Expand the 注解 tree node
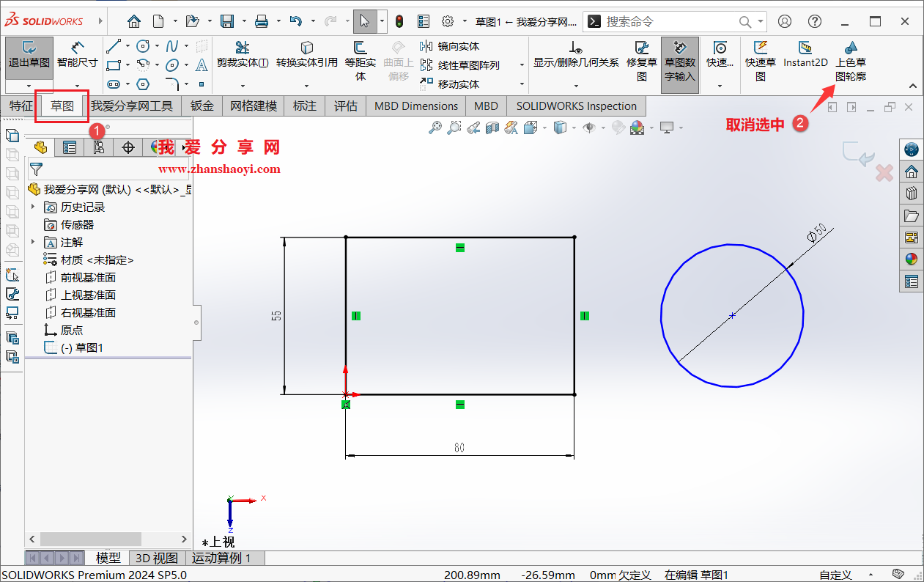 click(x=33, y=242)
